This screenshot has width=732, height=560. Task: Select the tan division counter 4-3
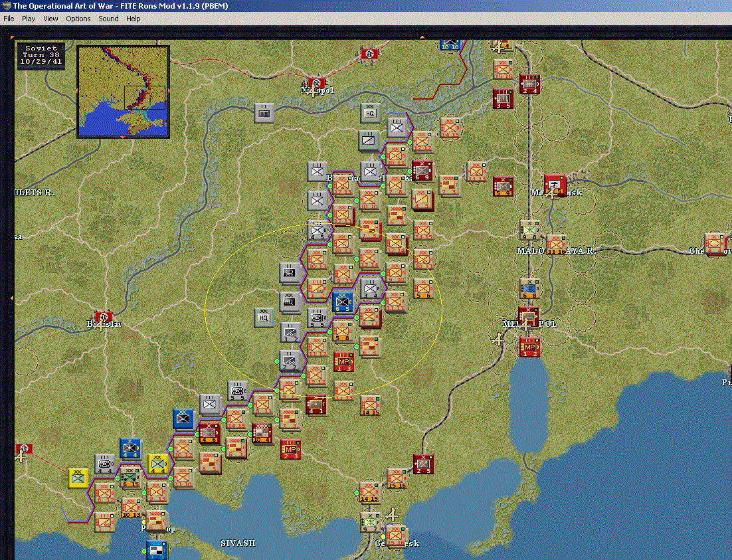423,199
